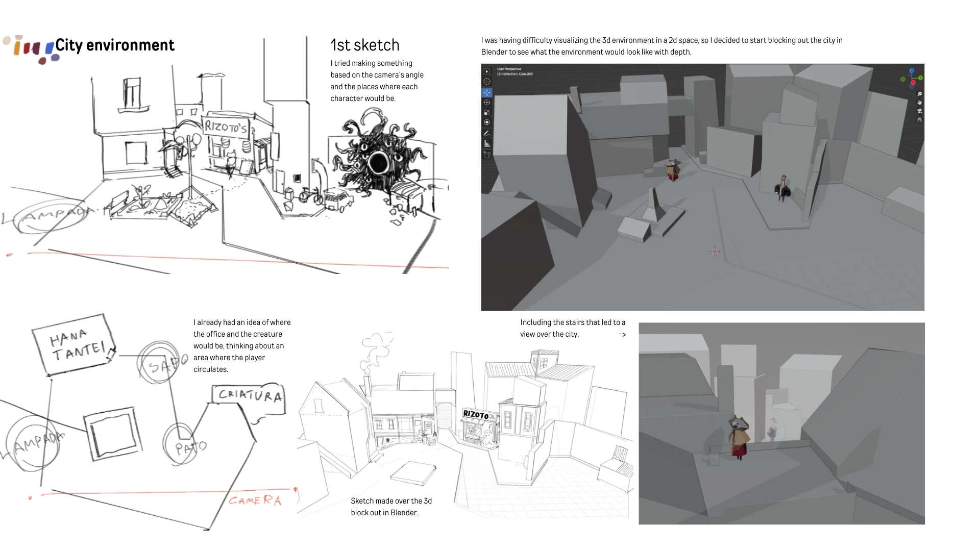Click the red X axis gizmo ball
Image resolution: width=980 pixels, height=551 pixels.
[913, 82]
